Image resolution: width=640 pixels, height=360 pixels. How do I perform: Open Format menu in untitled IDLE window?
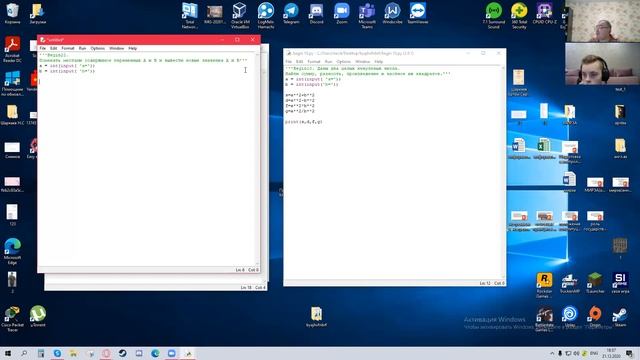tap(68, 48)
